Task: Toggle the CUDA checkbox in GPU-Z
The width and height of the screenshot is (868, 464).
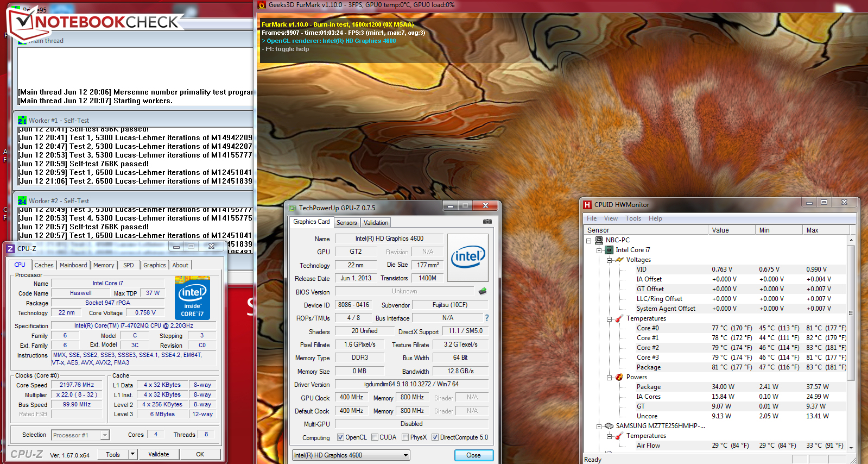Action: [x=375, y=437]
